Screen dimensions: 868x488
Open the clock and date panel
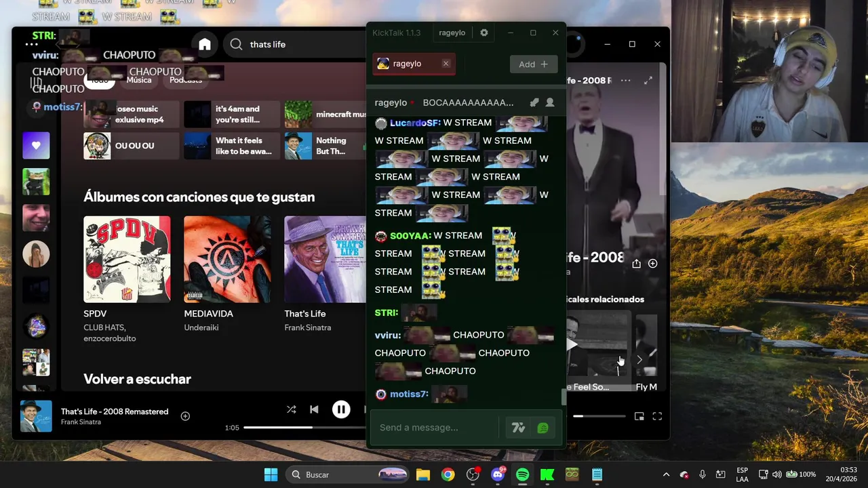[x=841, y=474]
